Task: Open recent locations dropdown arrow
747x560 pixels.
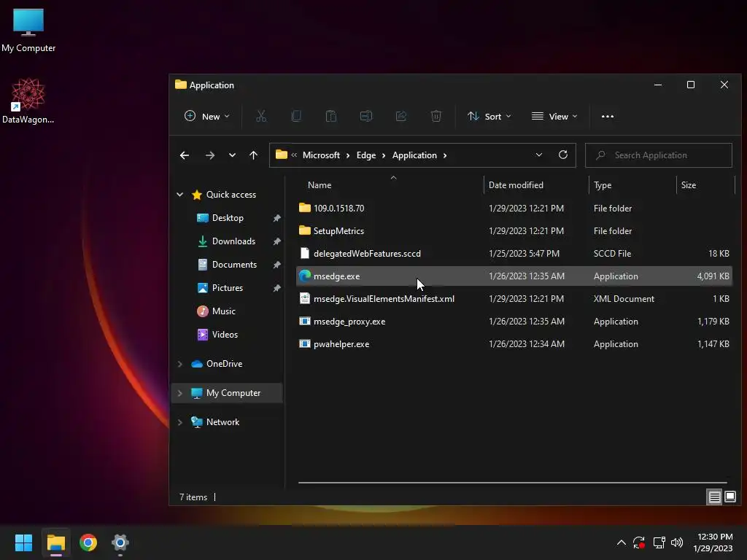Action: click(232, 155)
